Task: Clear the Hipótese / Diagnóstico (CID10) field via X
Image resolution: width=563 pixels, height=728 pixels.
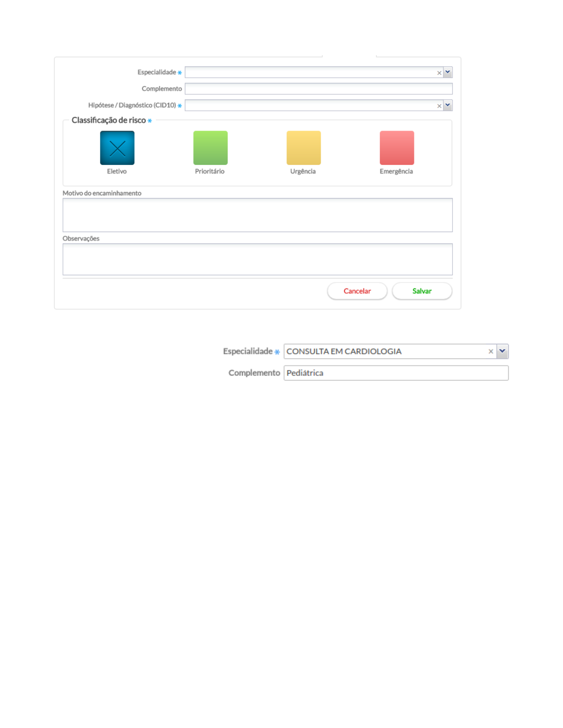Action: point(439,106)
